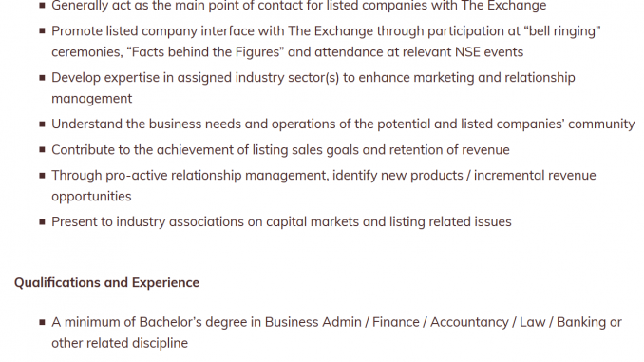Click the 'Understand the business needs' line
Screen dimensions: 644x362
pos(343,124)
